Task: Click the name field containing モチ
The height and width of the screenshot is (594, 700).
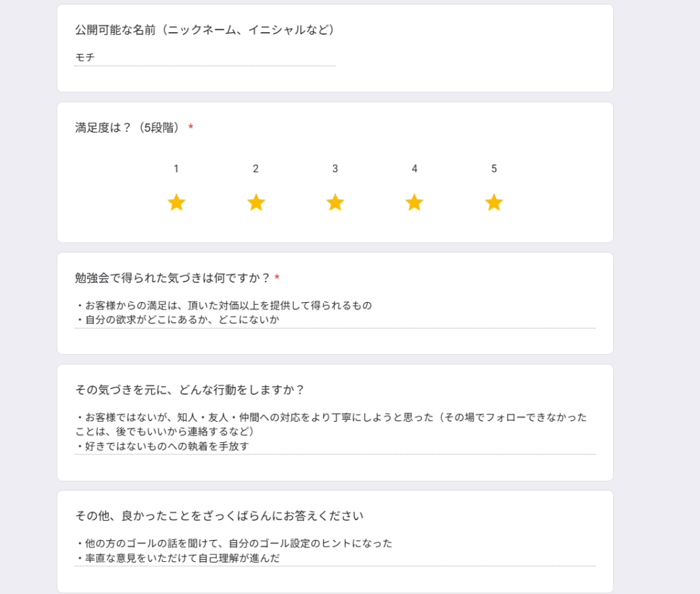Action: point(205,57)
